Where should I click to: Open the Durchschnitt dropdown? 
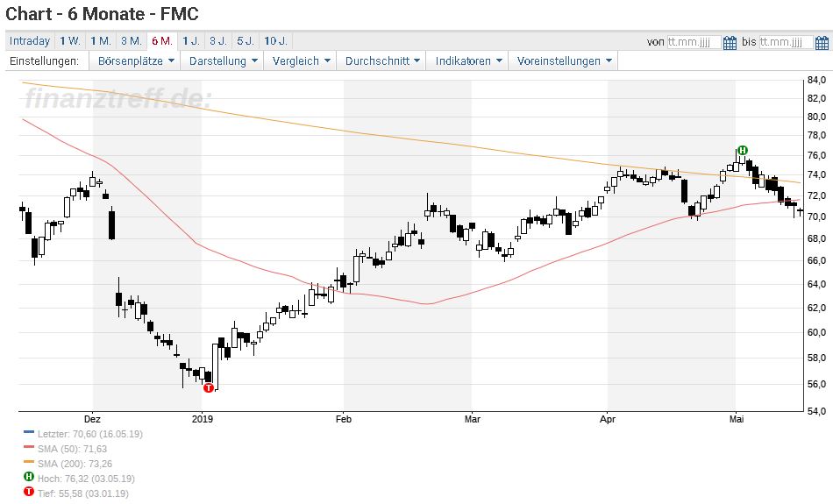coord(382,61)
